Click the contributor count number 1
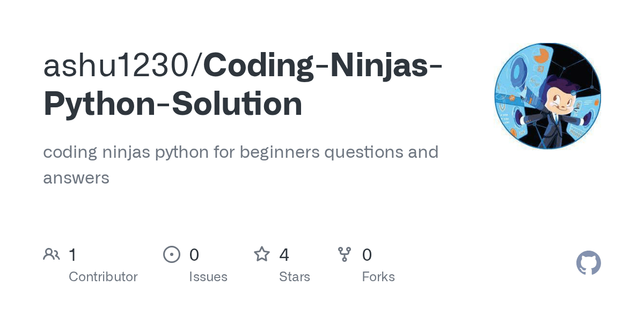This screenshot has width=644, height=322. [73, 255]
